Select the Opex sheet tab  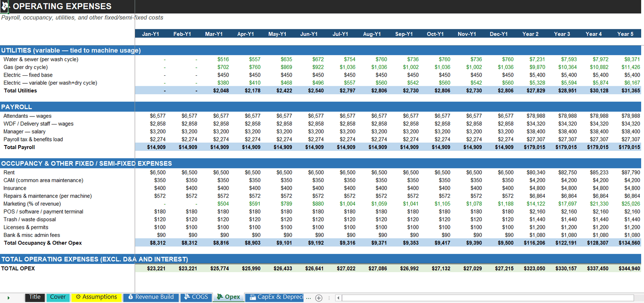click(228, 297)
